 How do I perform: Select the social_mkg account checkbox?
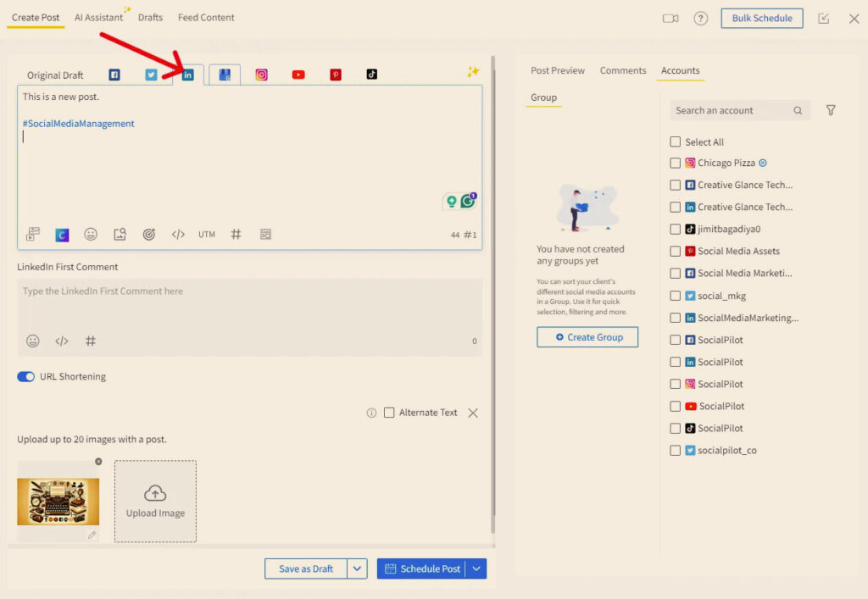point(675,296)
